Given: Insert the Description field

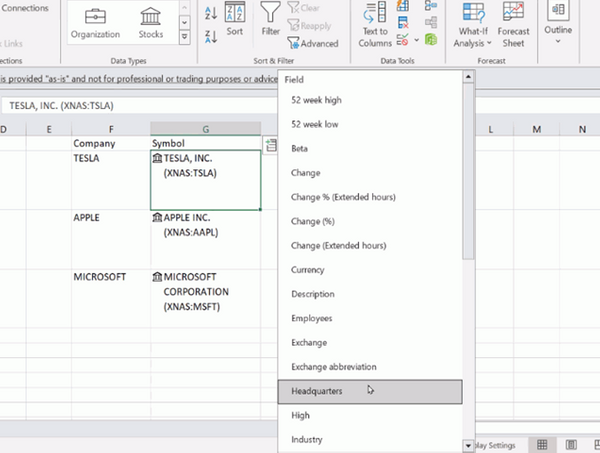Looking at the screenshot, I should [x=370, y=294].
